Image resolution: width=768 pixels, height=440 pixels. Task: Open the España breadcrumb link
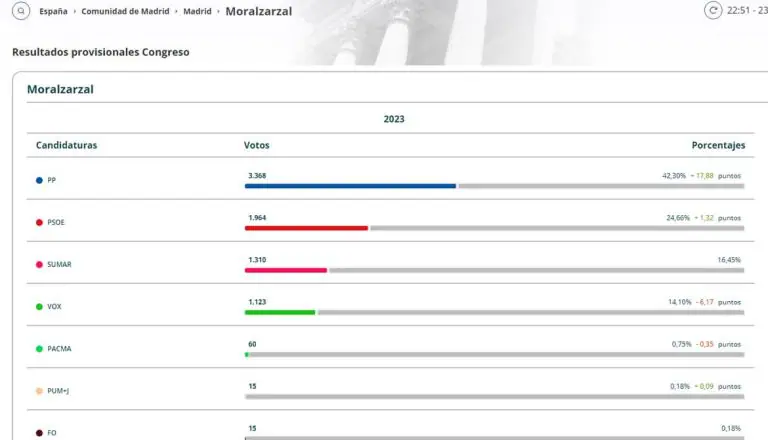[53, 11]
